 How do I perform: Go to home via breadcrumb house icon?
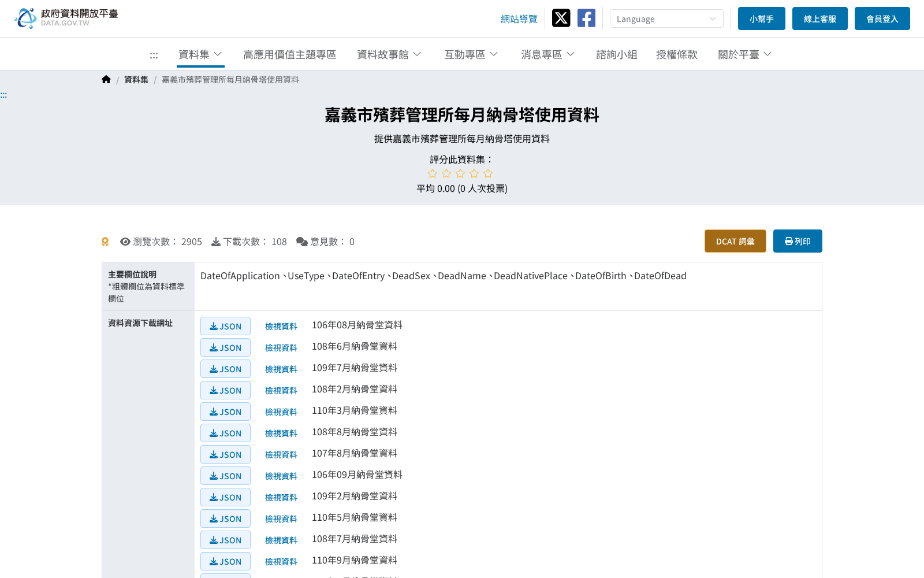point(106,80)
